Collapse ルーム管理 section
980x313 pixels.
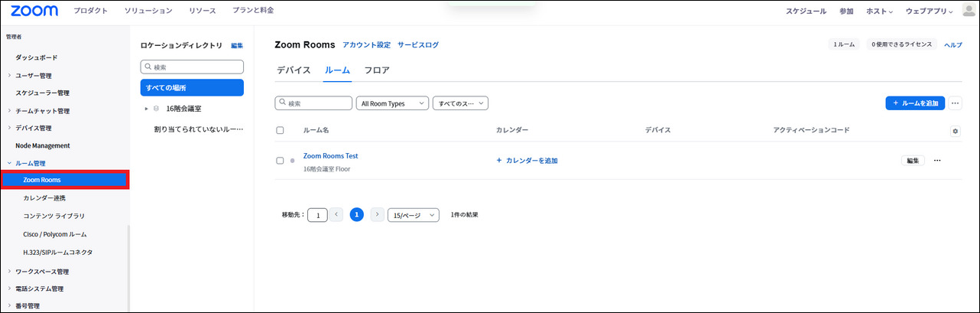pyautogui.click(x=9, y=163)
